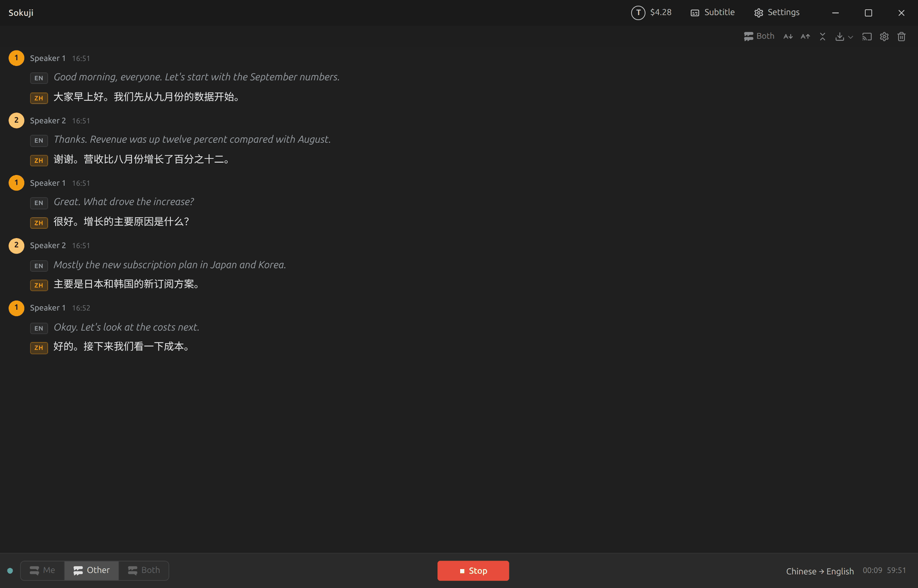Decrease transcript font size
Image resolution: width=918 pixels, height=588 pixels.
click(x=788, y=36)
